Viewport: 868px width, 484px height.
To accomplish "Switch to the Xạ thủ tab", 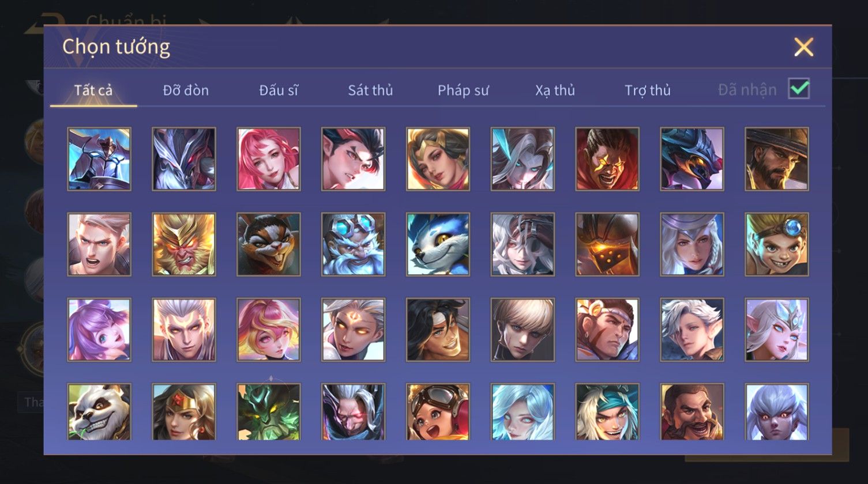I will coord(555,90).
